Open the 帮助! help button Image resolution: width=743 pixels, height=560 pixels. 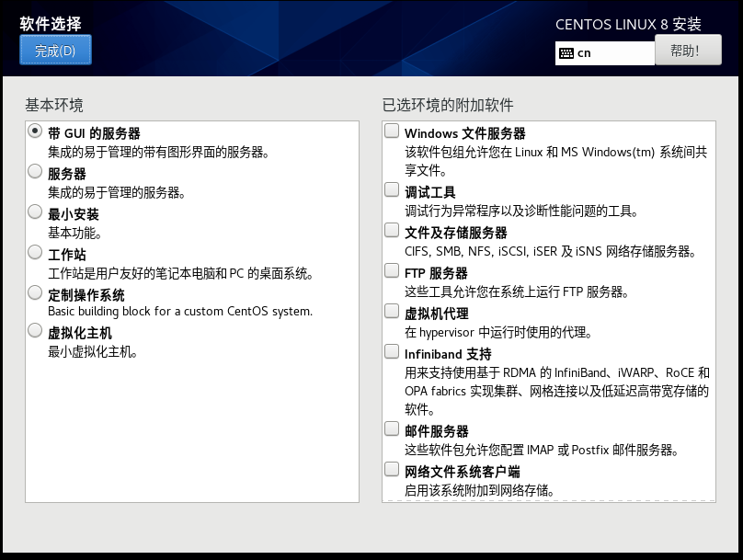click(x=688, y=50)
